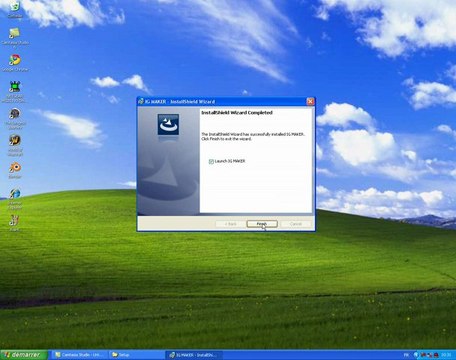Select IG MAKER InstallShield taskbar item
456x360 pixels.
(194, 355)
